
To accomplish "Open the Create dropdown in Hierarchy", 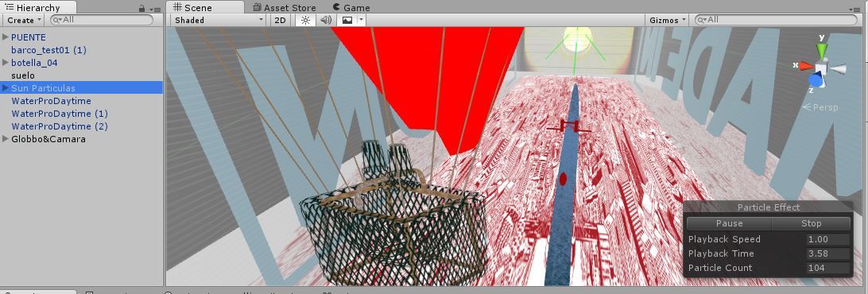I will point(24,20).
